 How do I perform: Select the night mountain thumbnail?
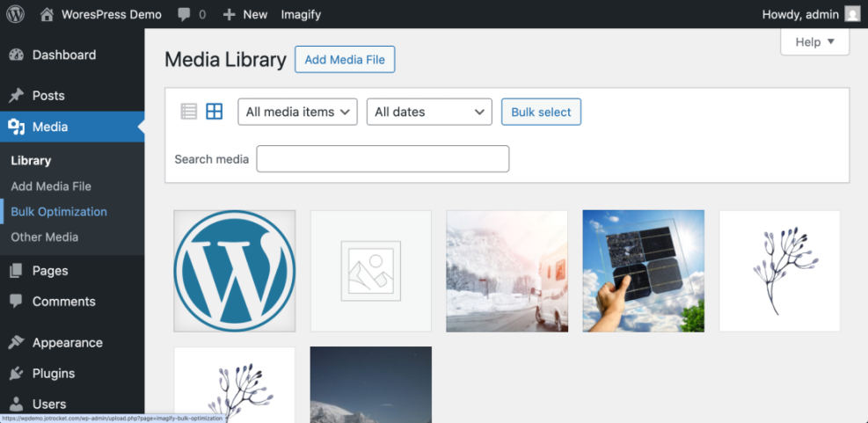371,385
